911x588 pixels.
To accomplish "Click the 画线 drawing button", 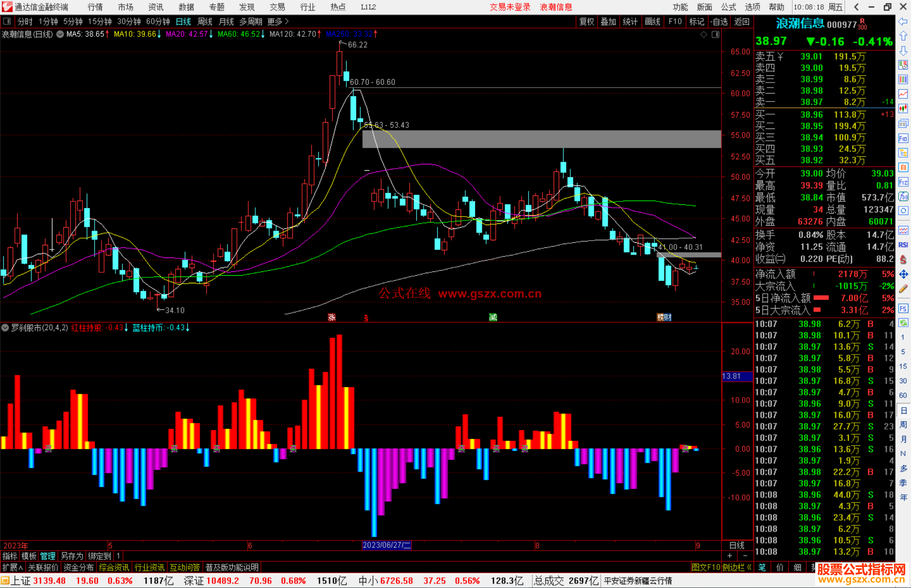I will click(652, 21).
